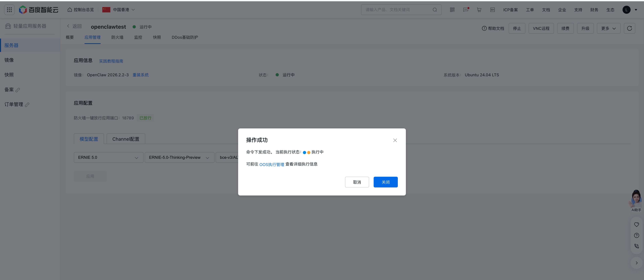Screen dimensions: 644x280
Task: Click the heart favorite icon in side toolbar
Action: [636, 225]
